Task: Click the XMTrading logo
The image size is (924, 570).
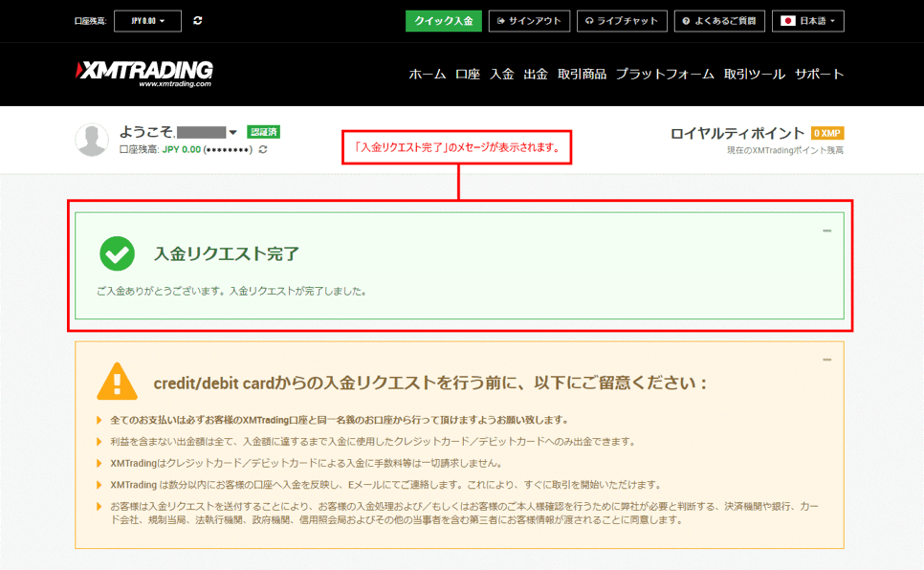Action: pos(144,74)
